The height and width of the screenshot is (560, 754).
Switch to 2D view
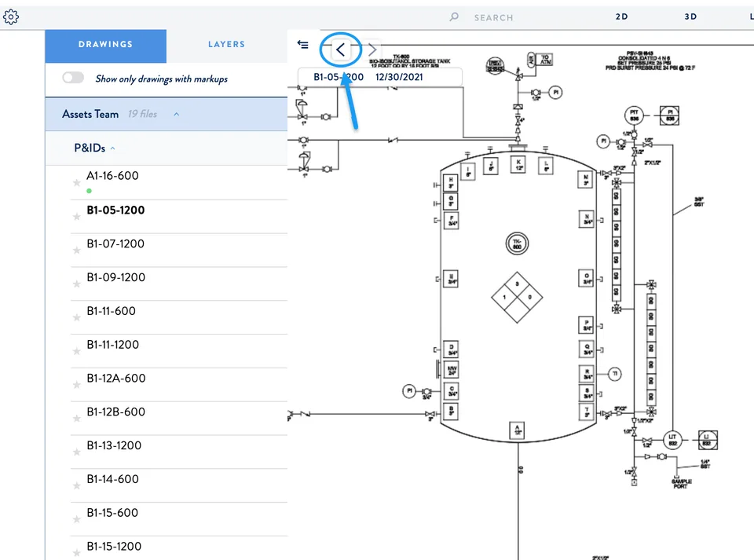[x=622, y=16]
